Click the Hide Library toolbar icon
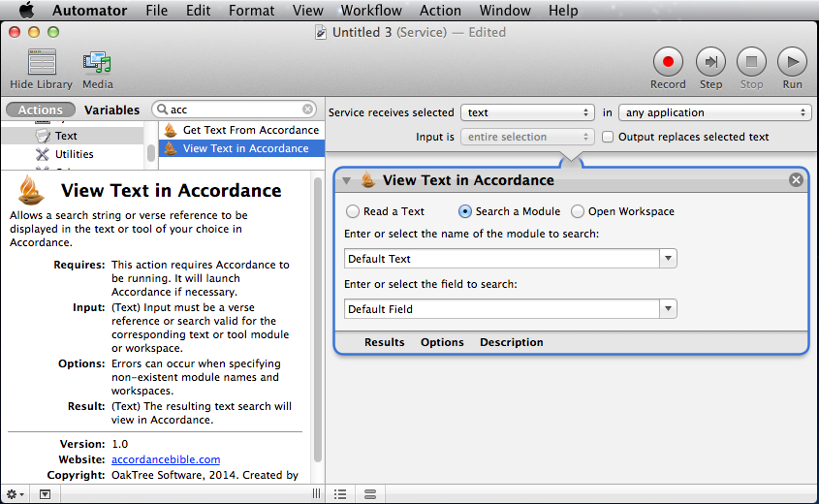This screenshot has height=504, width=819. pos(42,62)
